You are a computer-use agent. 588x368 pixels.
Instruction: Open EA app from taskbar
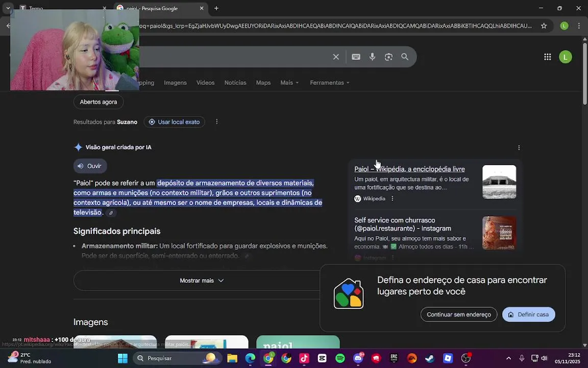[x=412, y=358]
